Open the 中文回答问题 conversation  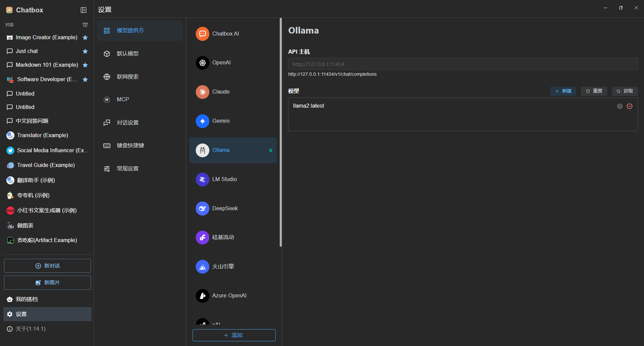point(47,121)
